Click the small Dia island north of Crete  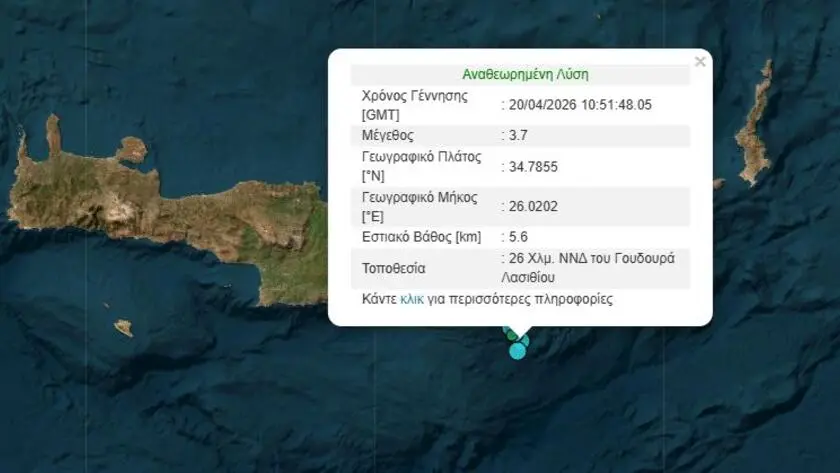(131, 151)
